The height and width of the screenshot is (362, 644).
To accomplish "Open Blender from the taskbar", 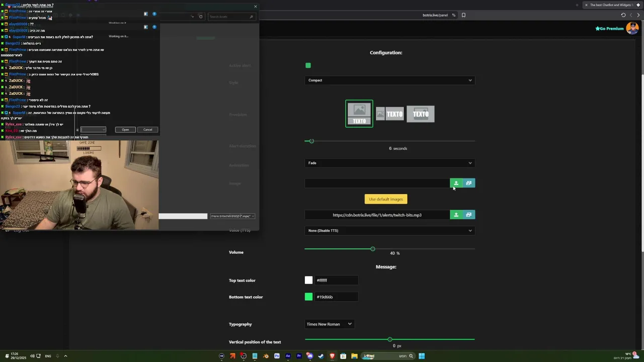I will tap(266, 356).
